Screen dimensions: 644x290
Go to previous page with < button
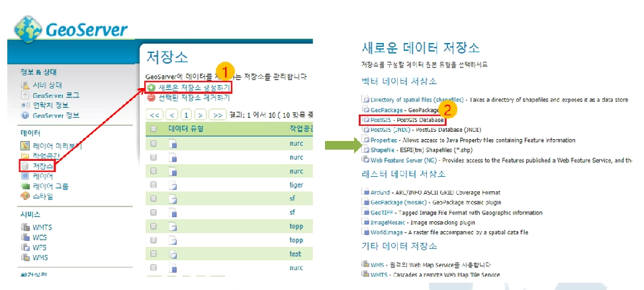[x=172, y=114]
